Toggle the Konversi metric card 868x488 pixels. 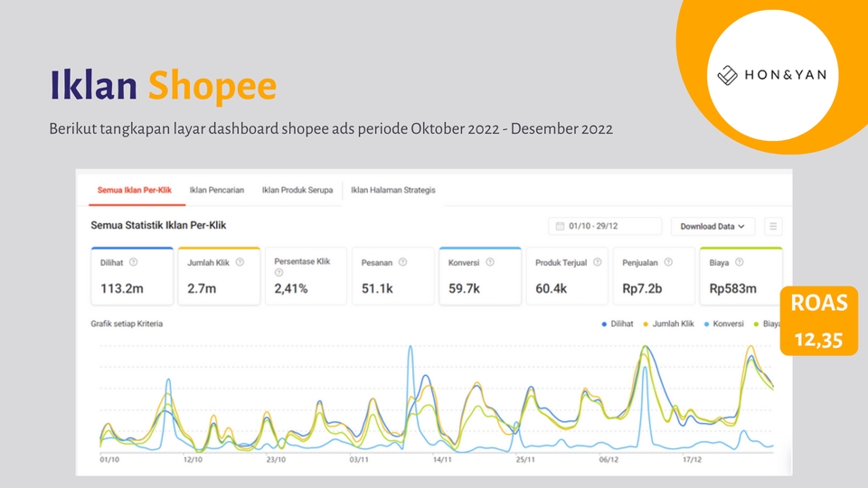480,277
